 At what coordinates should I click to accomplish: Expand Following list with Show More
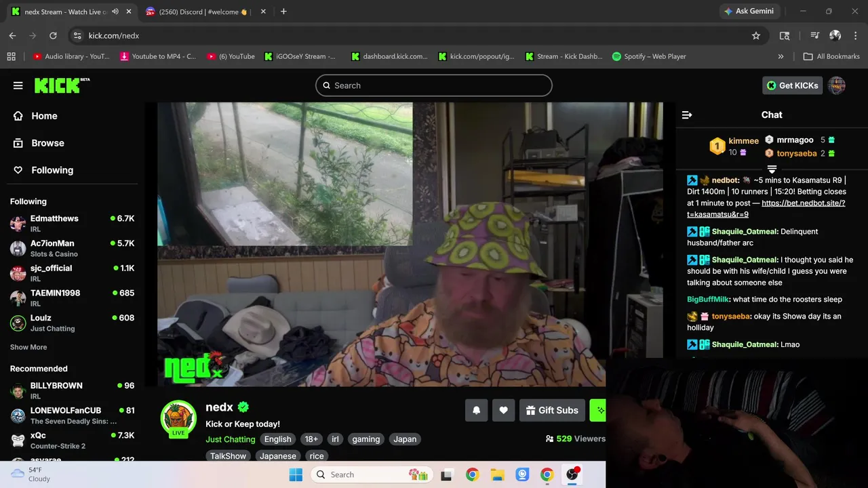[28, 347]
